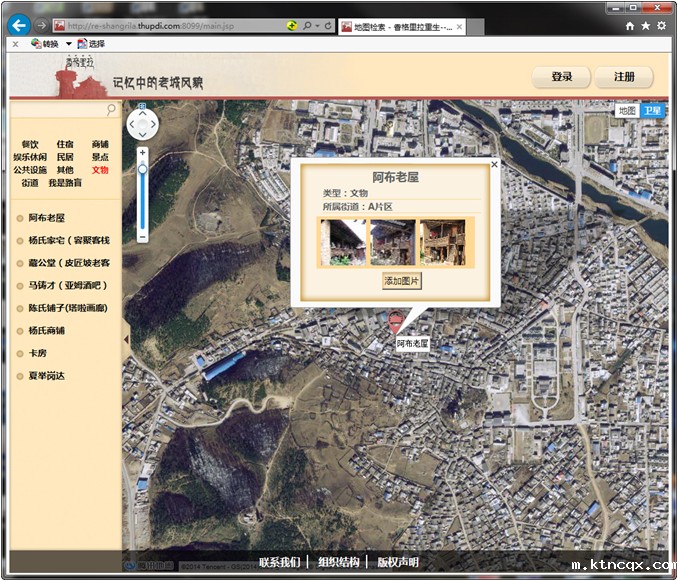Open the 转换 toolbar dropdown arrow

pos(69,44)
